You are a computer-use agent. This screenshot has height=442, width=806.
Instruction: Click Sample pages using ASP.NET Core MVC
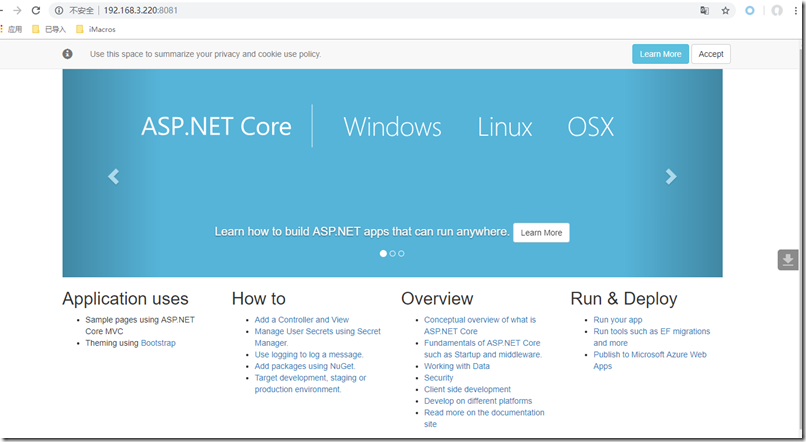(140, 325)
